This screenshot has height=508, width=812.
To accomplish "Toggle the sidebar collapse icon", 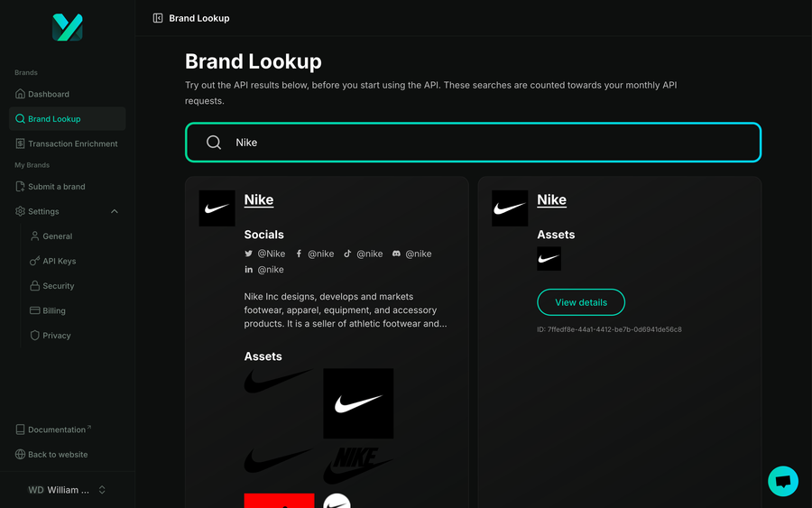I will point(158,18).
